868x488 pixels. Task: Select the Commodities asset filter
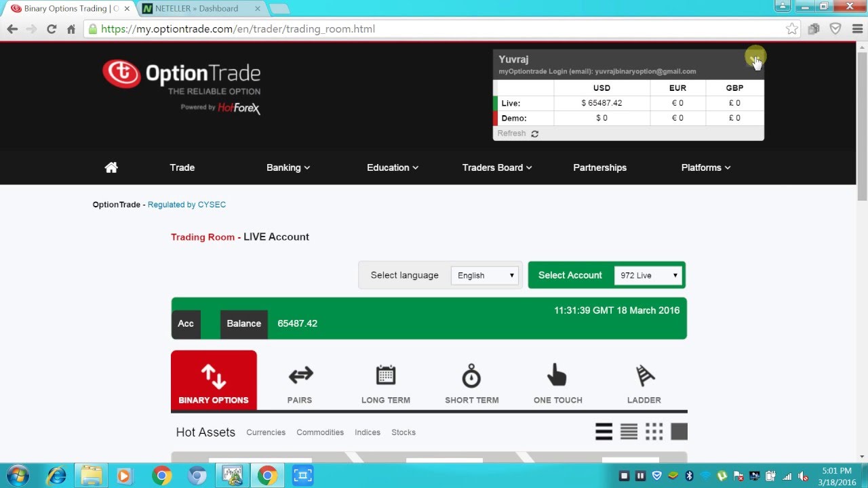(320, 432)
